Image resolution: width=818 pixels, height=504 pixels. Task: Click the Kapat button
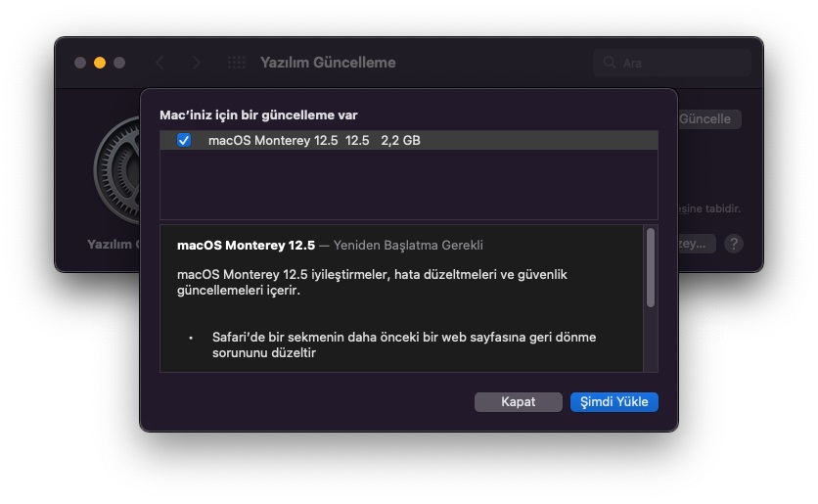tap(518, 402)
